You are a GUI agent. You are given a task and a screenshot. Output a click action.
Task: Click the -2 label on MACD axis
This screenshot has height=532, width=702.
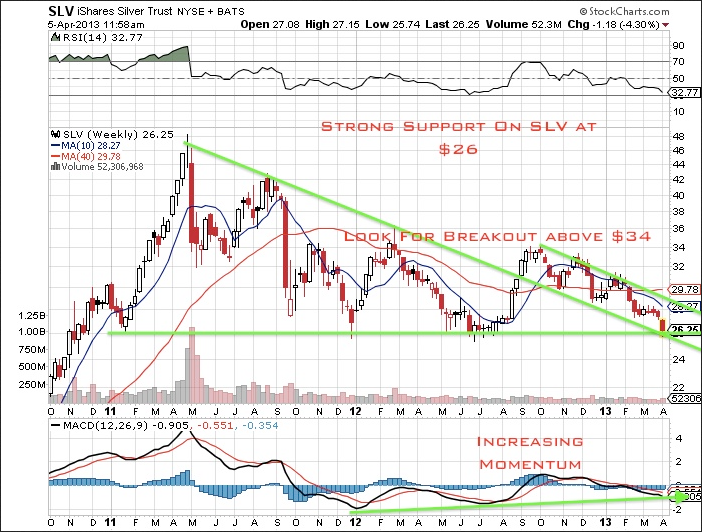point(677,510)
